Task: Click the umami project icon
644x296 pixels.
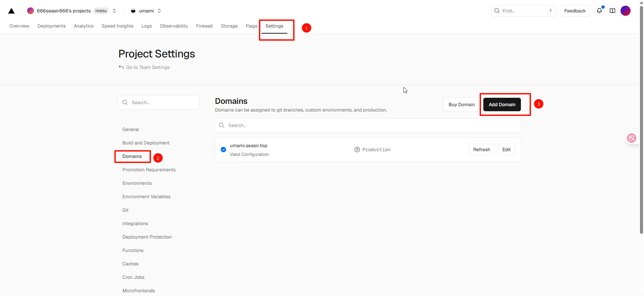Action: point(133,11)
